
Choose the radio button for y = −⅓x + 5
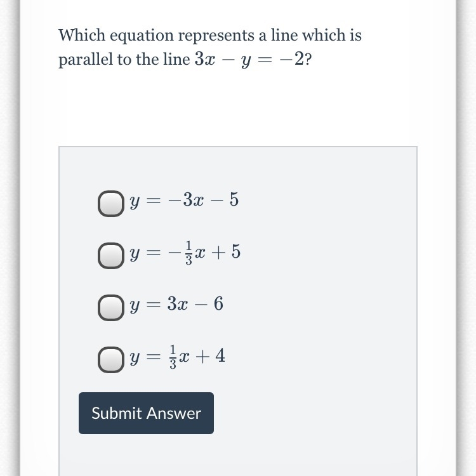[111, 256]
